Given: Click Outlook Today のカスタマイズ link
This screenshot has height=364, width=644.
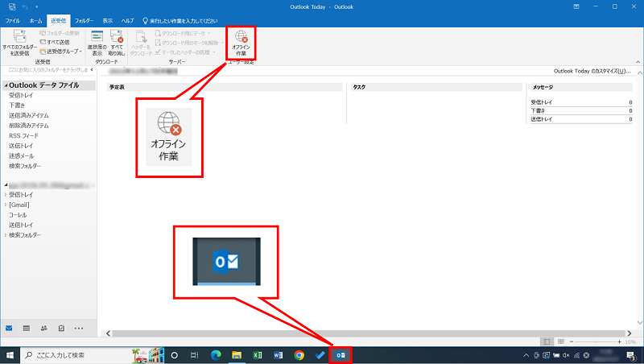Looking at the screenshot, I should click(x=592, y=71).
